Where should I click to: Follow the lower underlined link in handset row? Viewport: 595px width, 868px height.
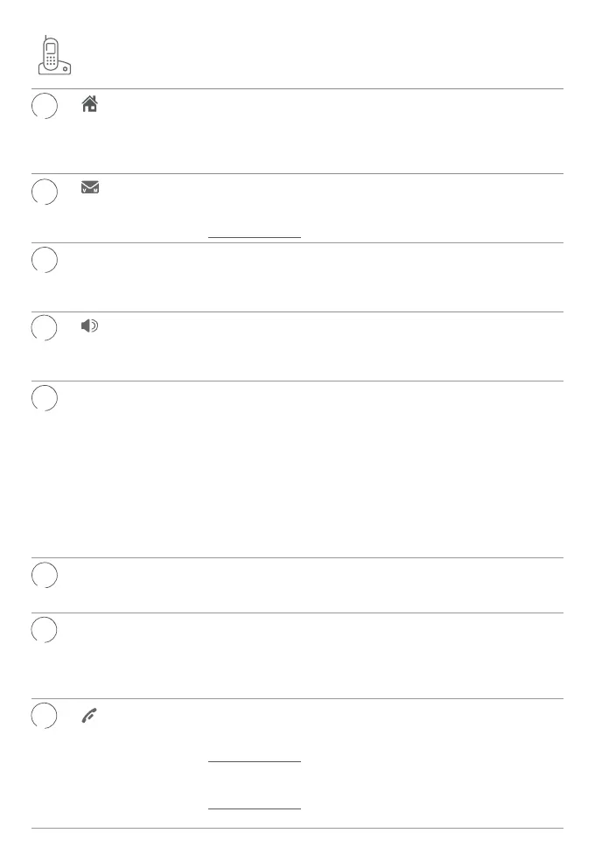(255, 806)
